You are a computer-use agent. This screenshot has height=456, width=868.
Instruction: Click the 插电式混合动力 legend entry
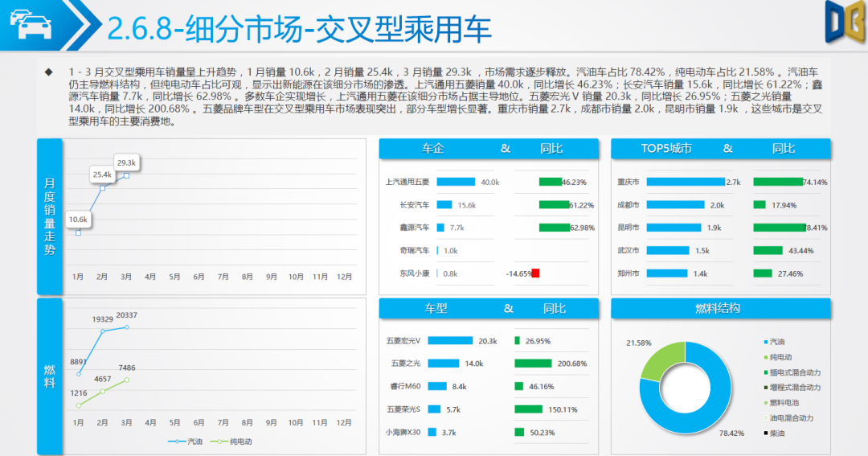(x=792, y=372)
